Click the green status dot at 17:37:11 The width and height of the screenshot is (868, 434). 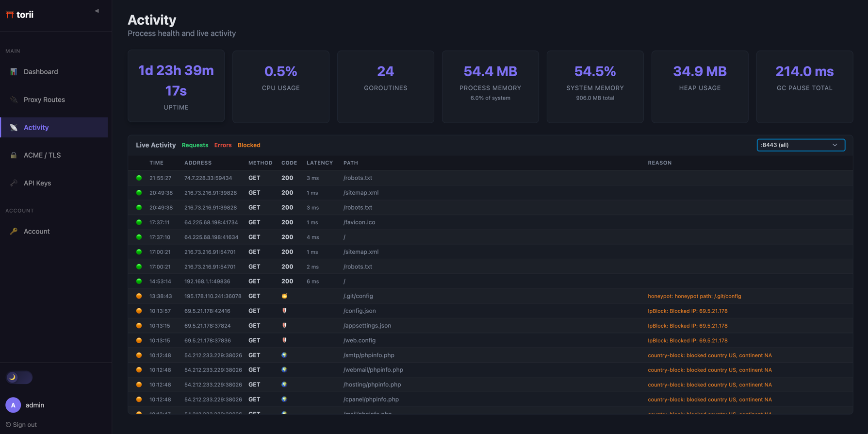point(139,222)
